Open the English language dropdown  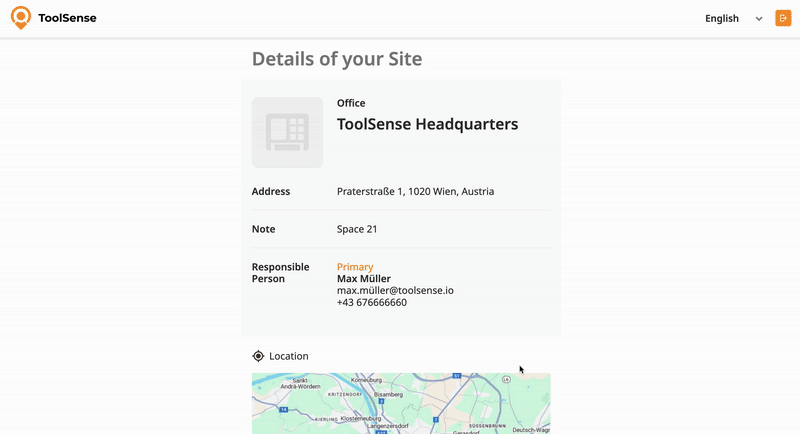point(734,18)
